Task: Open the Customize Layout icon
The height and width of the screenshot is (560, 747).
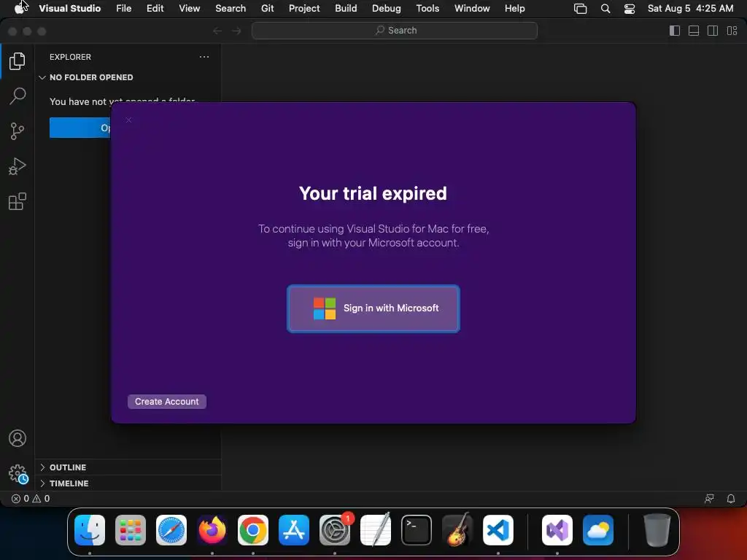Action: 732,31
